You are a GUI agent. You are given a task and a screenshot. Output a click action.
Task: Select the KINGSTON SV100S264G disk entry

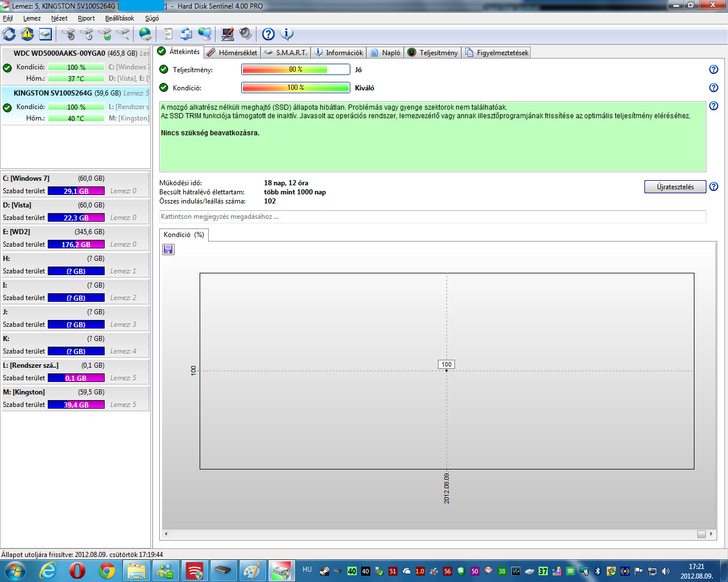tap(75, 105)
